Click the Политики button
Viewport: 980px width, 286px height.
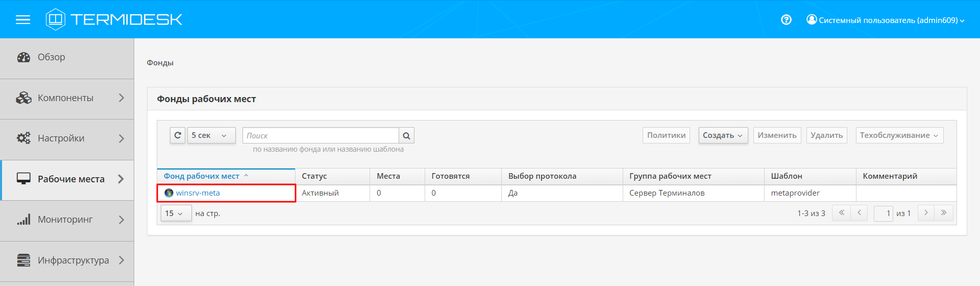666,135
